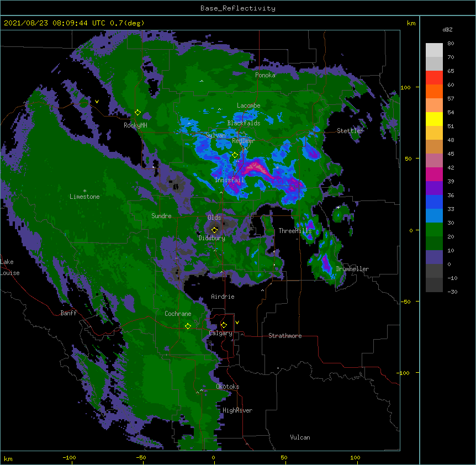
Task: Click the dBZ legend heading
Action: click(x=447, y=30)
